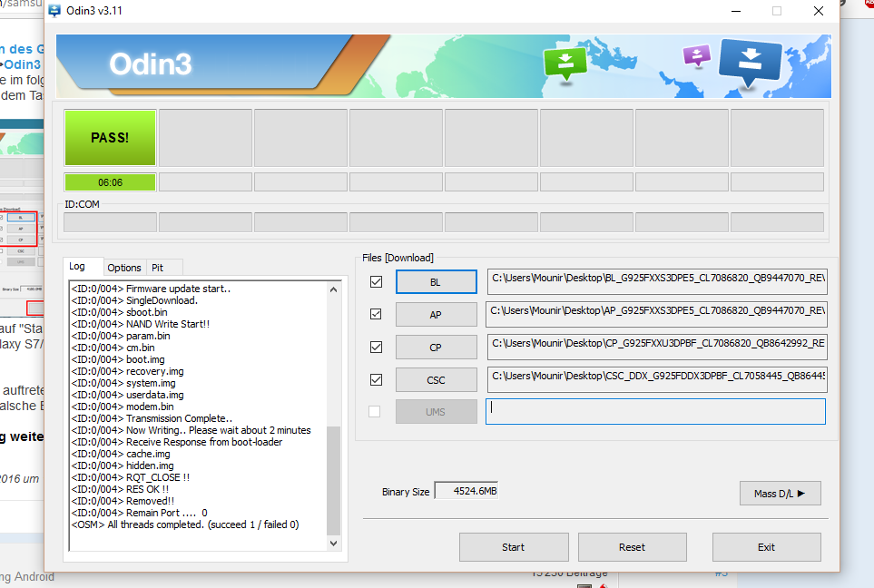Click the AP file path field
874x588 pixels.
point(657,314)
